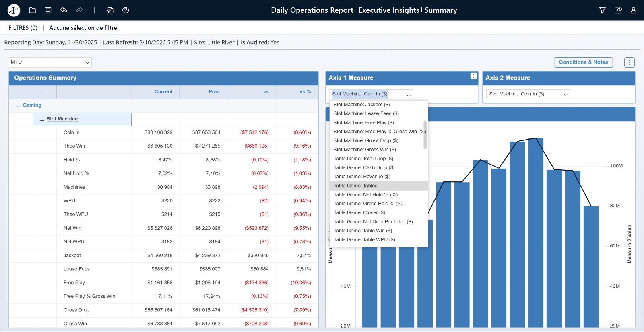Collapse second column header expander

click(x=42, y=92)
